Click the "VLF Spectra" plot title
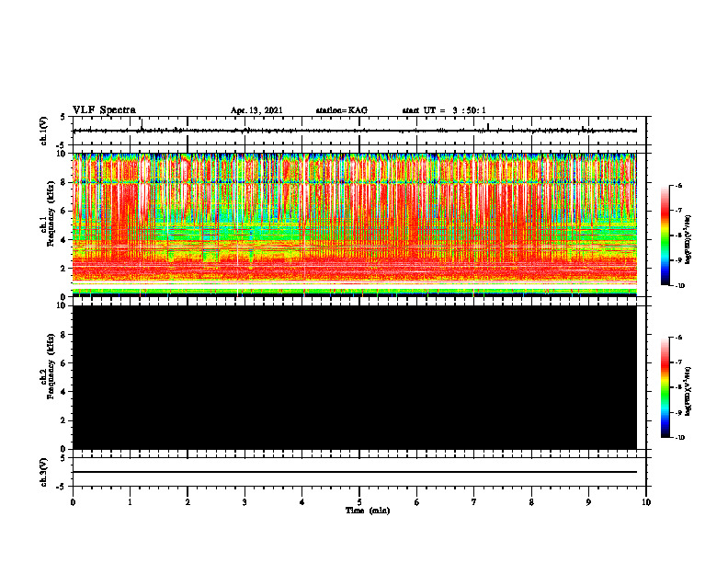 pos(104,110)
